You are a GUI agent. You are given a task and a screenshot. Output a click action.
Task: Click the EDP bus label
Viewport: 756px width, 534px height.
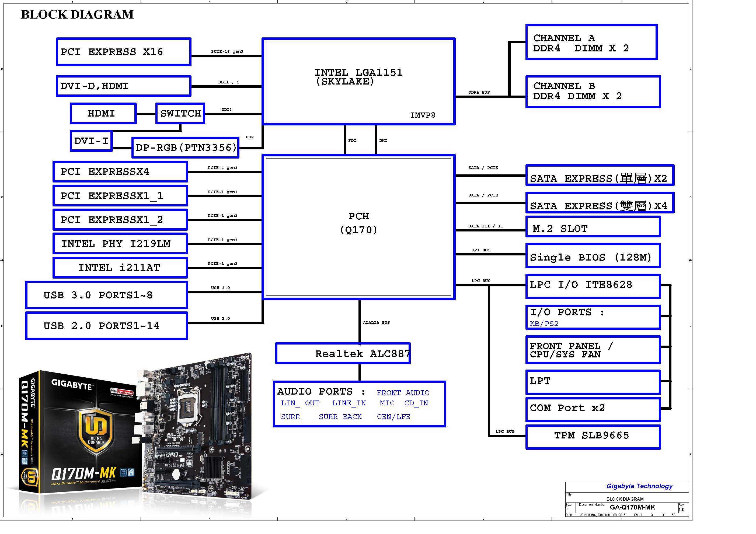tap(250, 137)
